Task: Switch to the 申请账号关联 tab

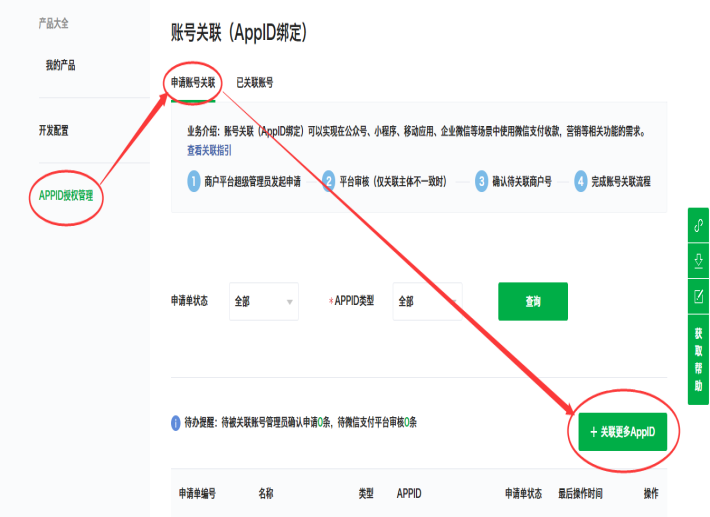Action: (x=193, y=83)
